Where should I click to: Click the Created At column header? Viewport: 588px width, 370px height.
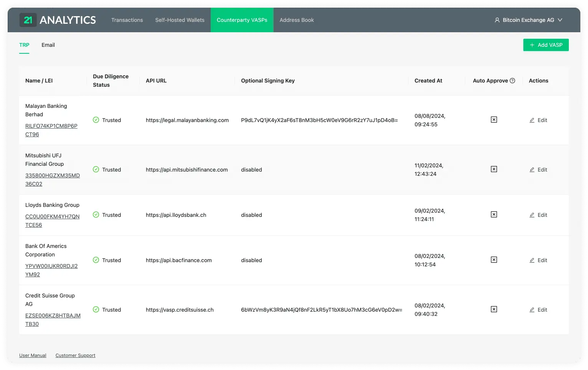point(428,81)
